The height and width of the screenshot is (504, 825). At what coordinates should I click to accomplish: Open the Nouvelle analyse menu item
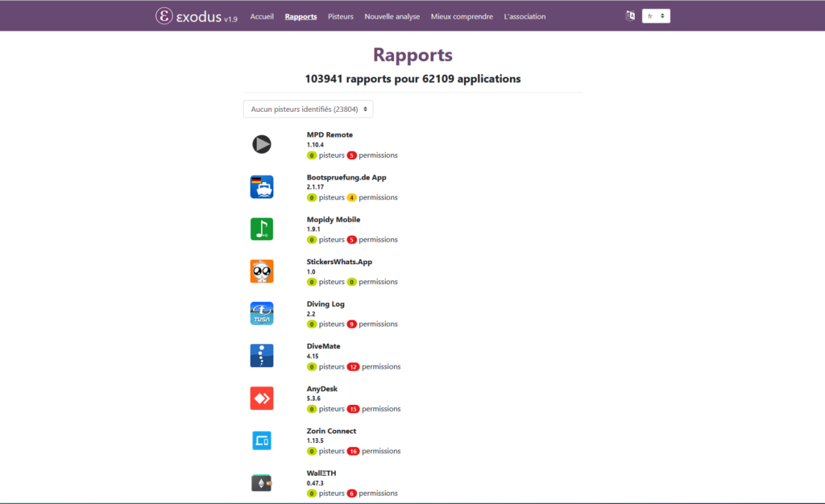(x=392, y=16)
